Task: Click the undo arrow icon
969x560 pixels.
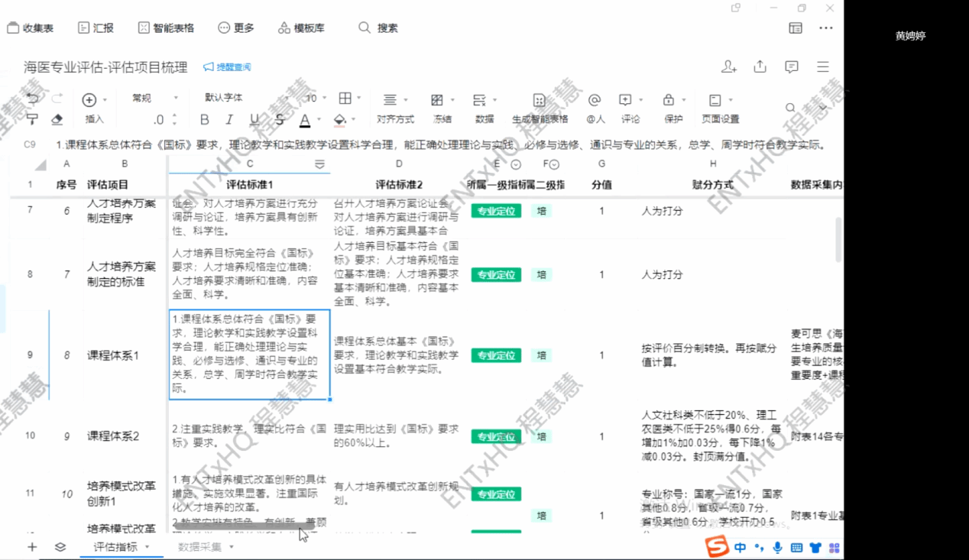Action: point(32,99)
